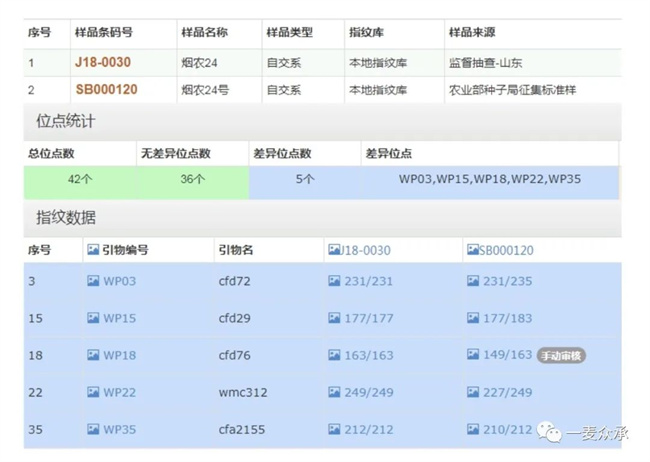Click image icon beside WP18 primer
The width and height of the screenshot is (650, 462).
tap(93, 355)
